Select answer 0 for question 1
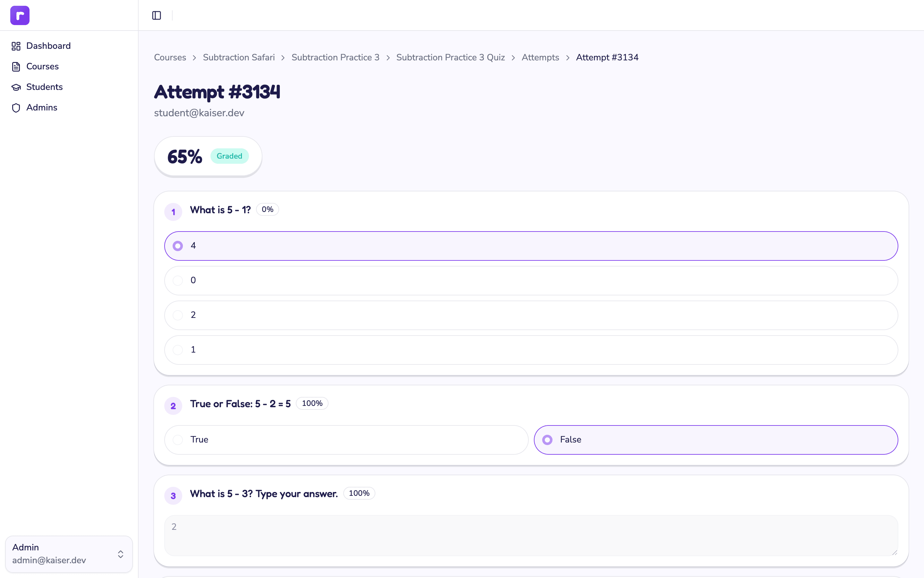 [x=531, y=281]
